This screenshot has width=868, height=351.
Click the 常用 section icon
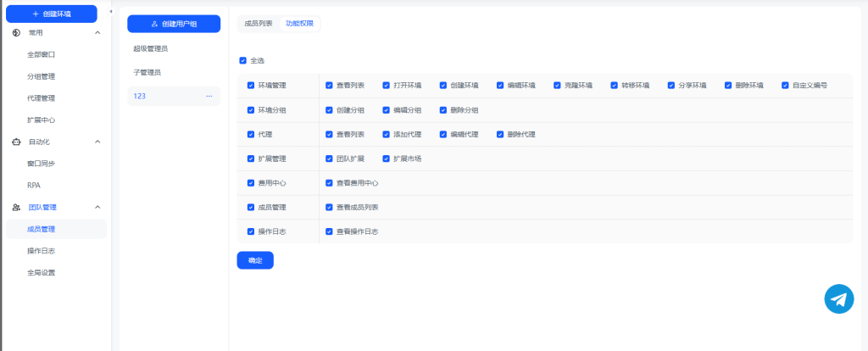pyautogui.click(x=17, y=32)
